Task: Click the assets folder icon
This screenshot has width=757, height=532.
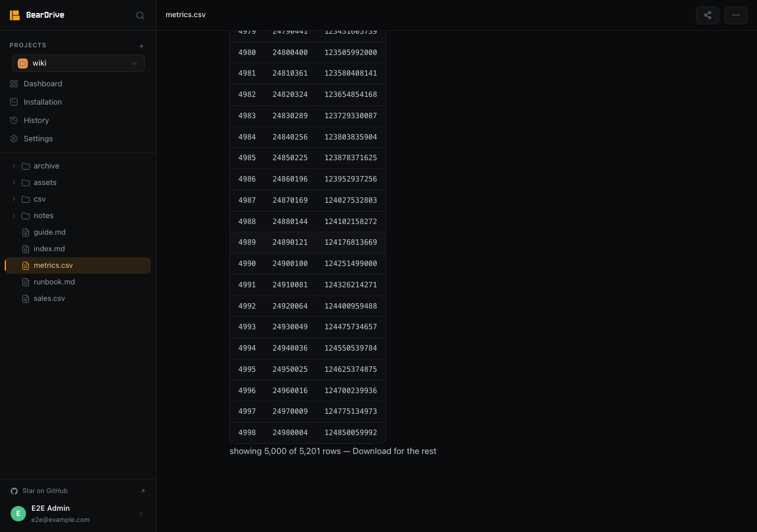Action: pos(25,183)
